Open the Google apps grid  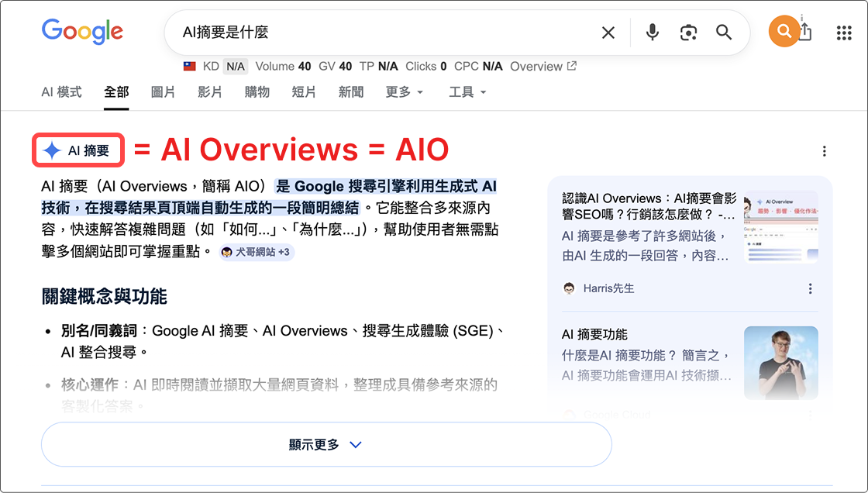tap(844, 33)
